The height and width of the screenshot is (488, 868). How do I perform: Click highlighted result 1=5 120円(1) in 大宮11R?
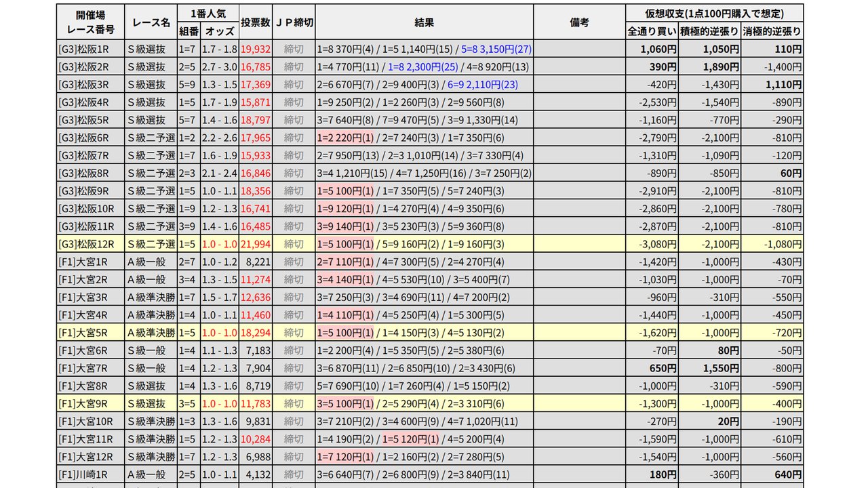tap(411, 438)
